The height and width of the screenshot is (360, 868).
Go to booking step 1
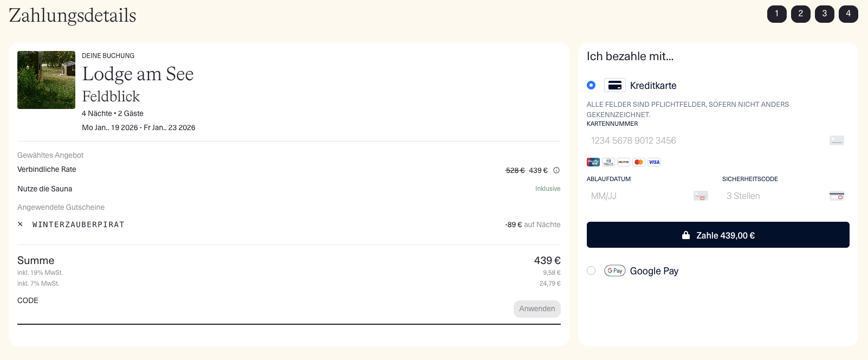777,14
